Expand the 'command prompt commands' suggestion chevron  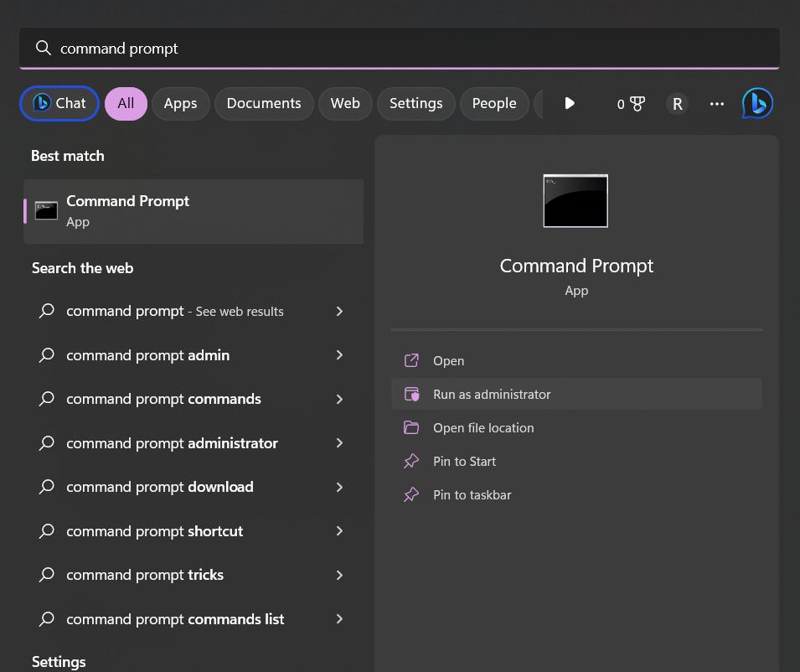(339, 399)
